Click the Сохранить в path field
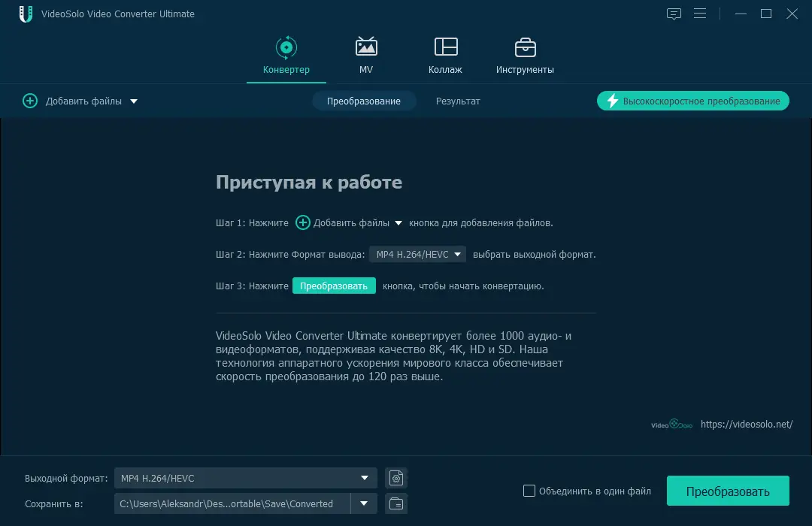 click(x=226, y=503)
